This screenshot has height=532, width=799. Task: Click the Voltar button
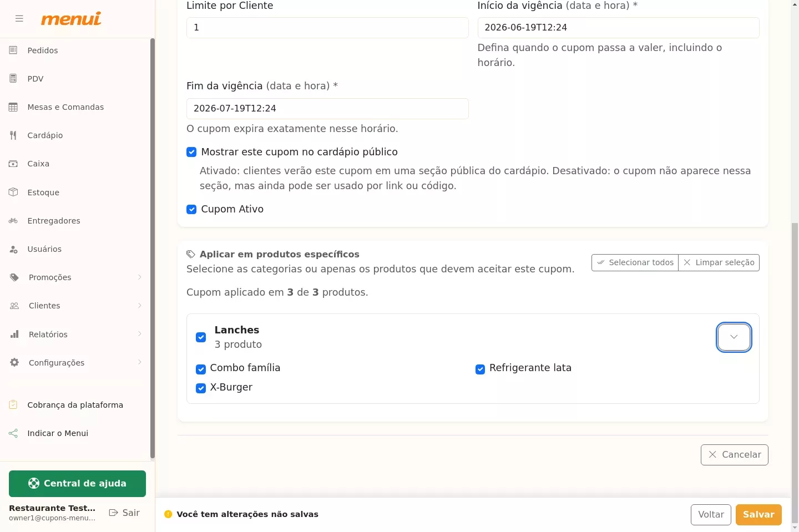711,515
